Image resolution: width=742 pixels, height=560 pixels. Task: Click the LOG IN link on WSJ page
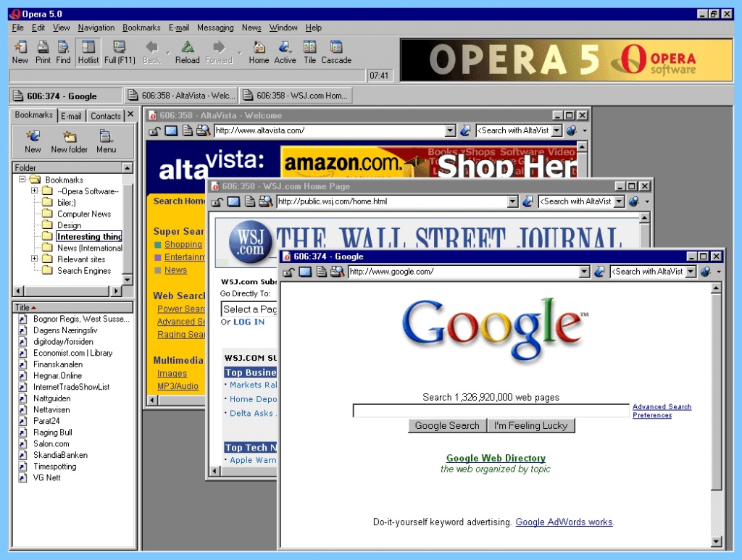(x=249, y=322)
